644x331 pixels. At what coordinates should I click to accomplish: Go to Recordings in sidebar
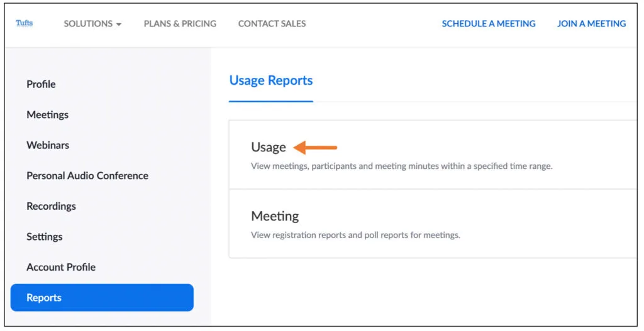click(x=51, y=206)
